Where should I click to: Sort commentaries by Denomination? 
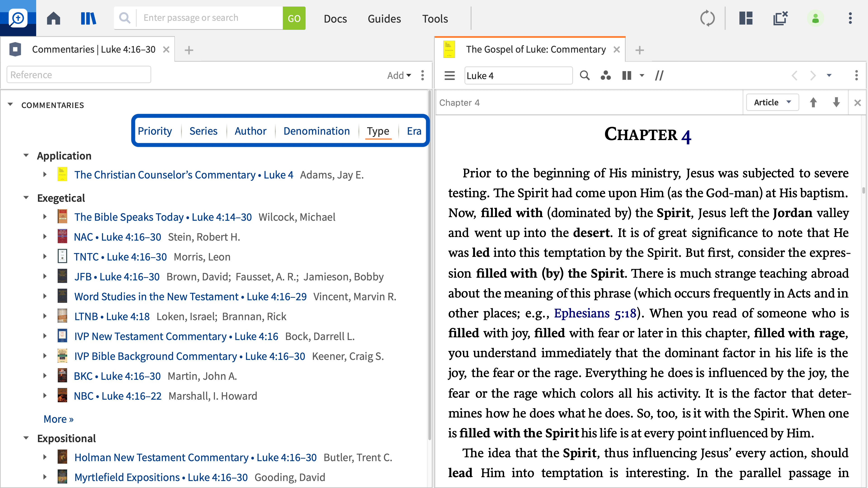click(x=316, y=131)
